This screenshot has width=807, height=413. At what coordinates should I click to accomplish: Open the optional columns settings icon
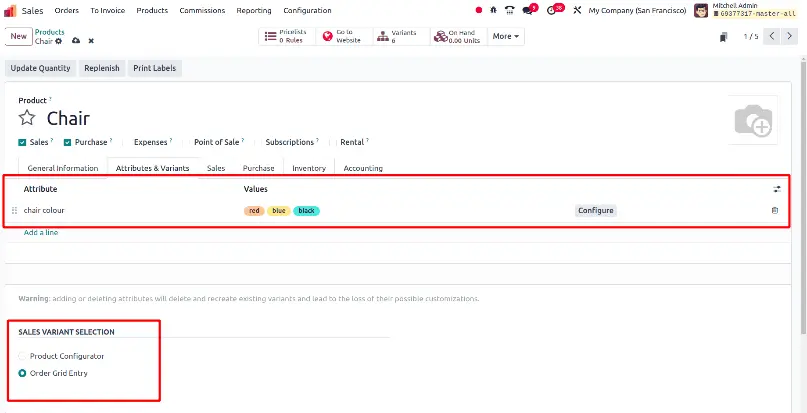click(777, 189)
